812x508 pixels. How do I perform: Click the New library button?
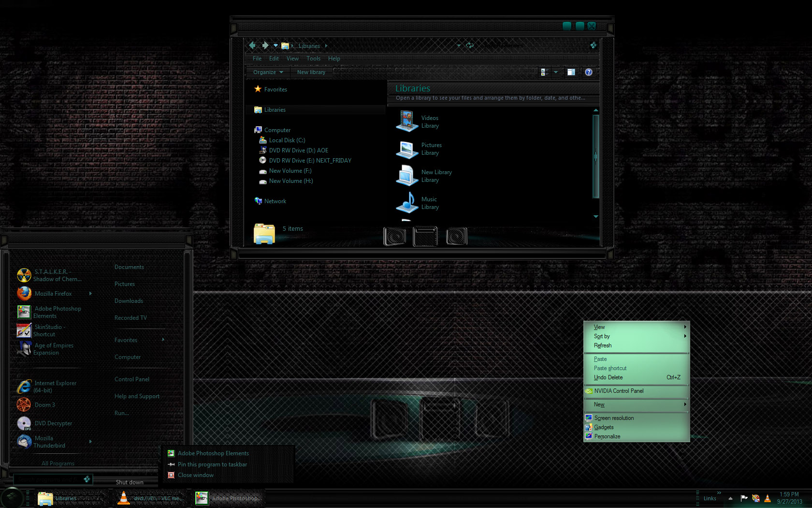[x=311, y=72]
